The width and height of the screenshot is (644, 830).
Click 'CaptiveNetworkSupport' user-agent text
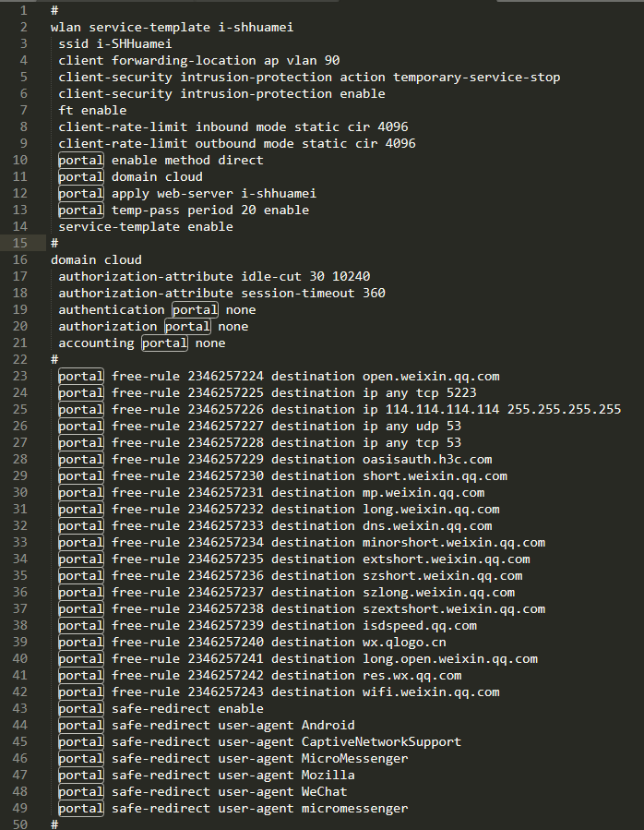click(x=381, y=742)
